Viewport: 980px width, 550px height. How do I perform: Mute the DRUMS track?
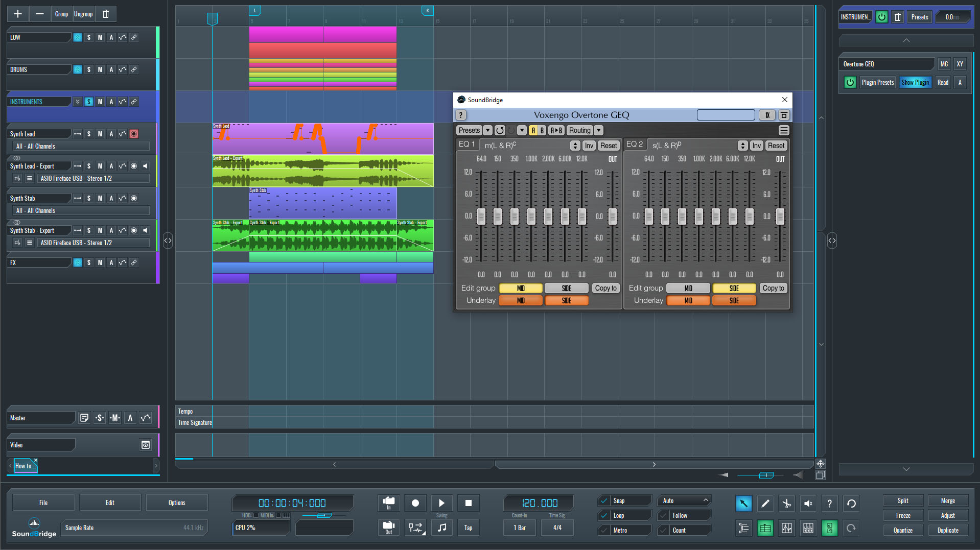pos(100,69)
